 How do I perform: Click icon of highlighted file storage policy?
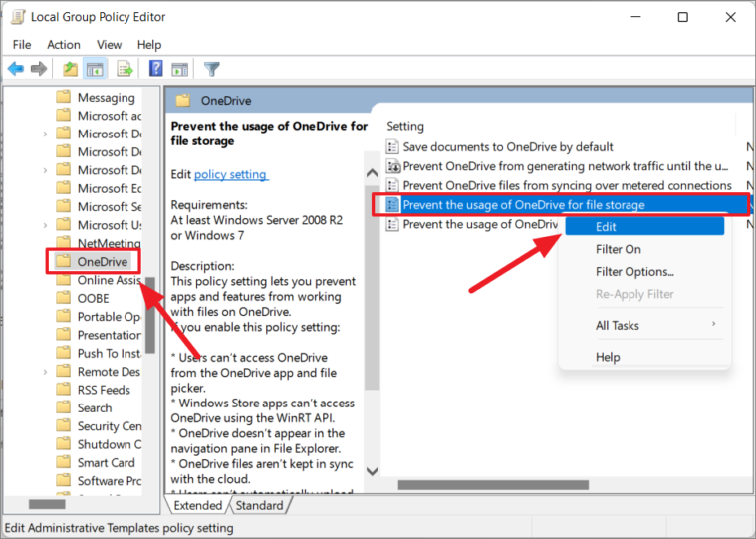(x=393, y=205)
